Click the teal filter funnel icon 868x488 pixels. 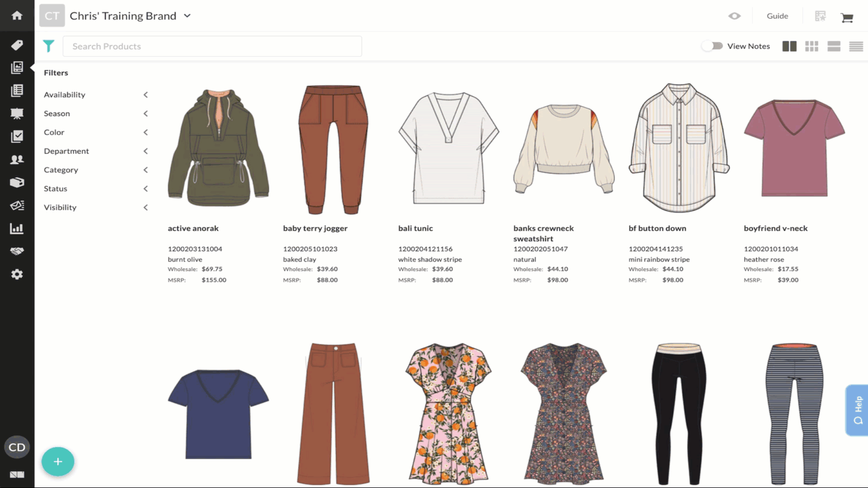tap(49, 46)
